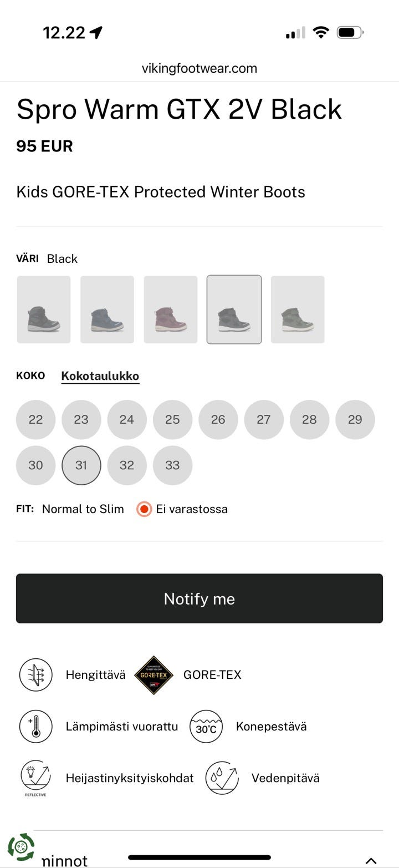The width and height of the screenshot is (399, 868).
Task: Tap the waterproof droplets icon
Action: click(x=222, y=778)
